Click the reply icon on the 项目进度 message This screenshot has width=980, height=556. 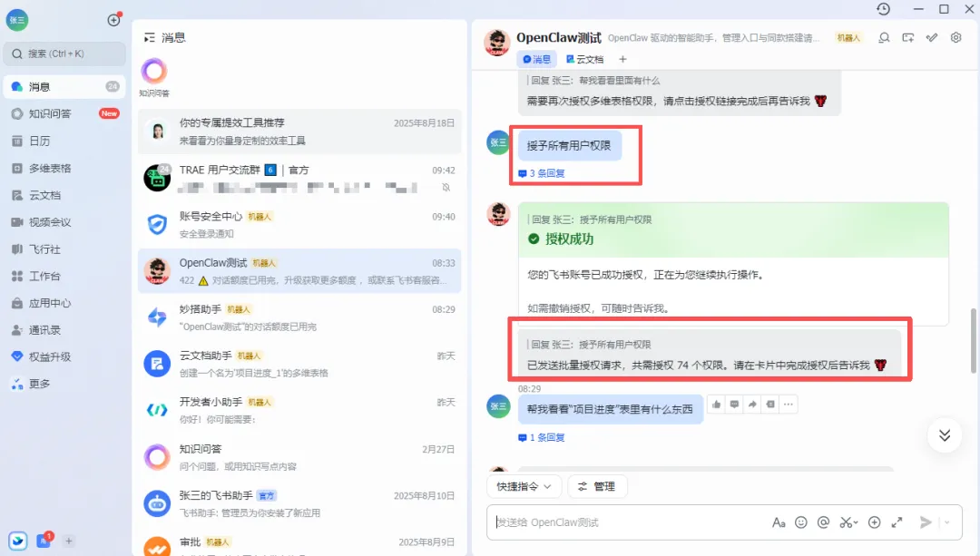[x=734, y=405]
